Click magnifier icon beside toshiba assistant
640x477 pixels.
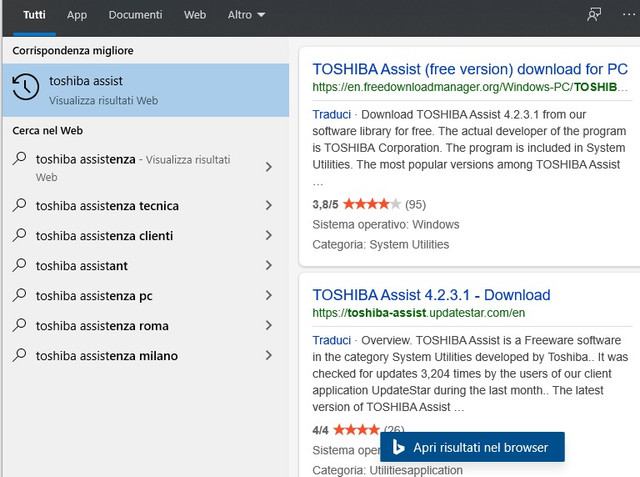19,265
